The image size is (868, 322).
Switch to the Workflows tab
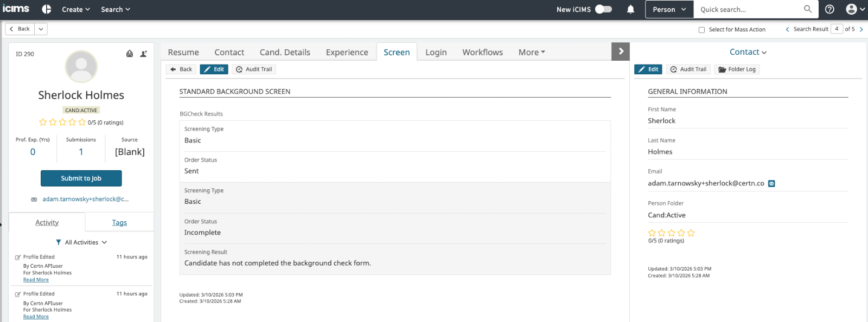point(482,52)
